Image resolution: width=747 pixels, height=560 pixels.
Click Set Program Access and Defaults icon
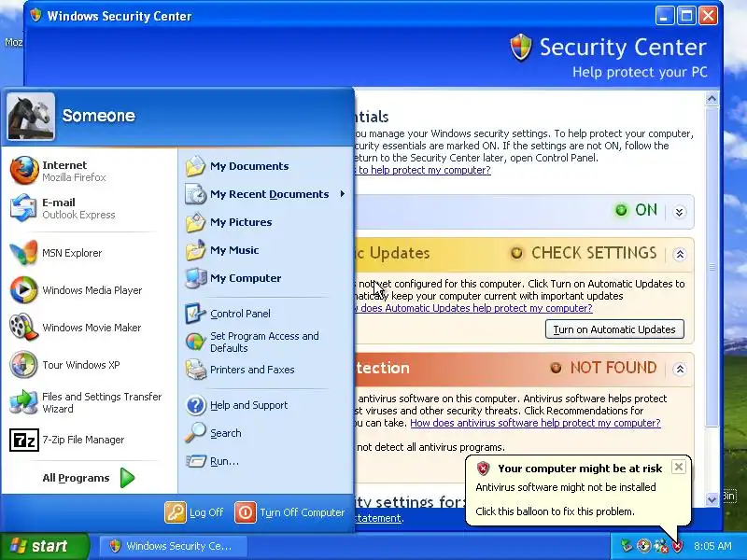point(195,342)
